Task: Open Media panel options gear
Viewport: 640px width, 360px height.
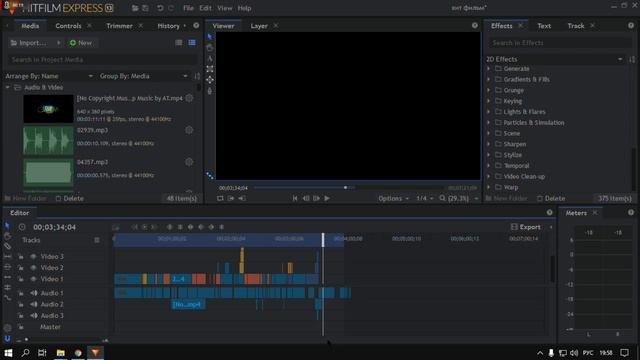Action: click(x=196, y=25)
